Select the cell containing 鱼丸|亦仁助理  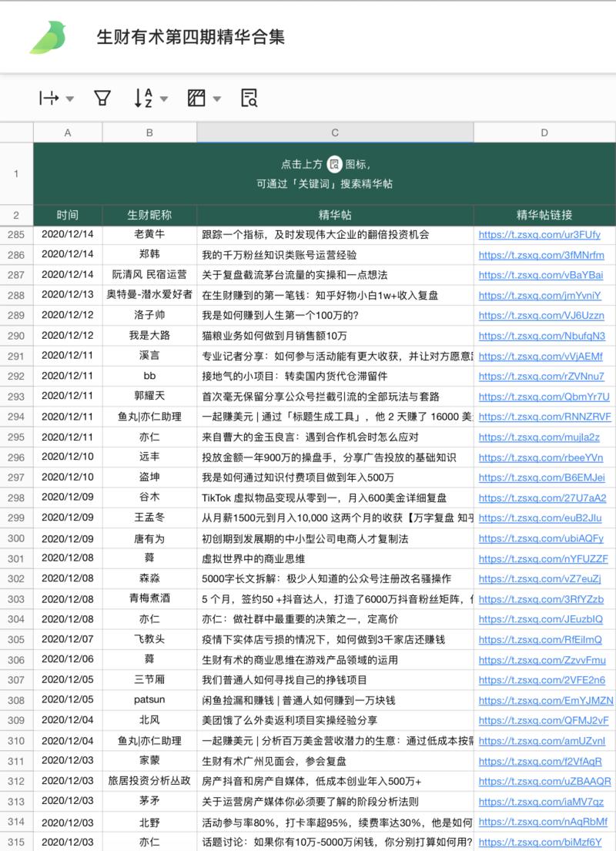click(149, 417)
